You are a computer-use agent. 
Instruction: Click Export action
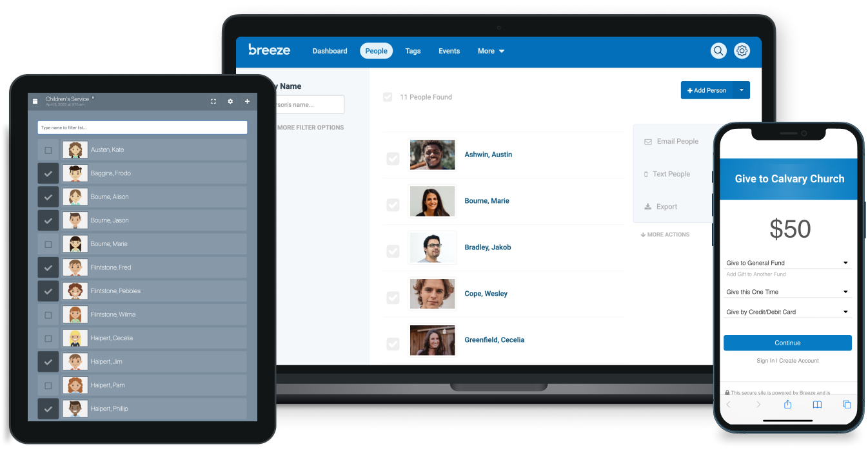(660, 207)
